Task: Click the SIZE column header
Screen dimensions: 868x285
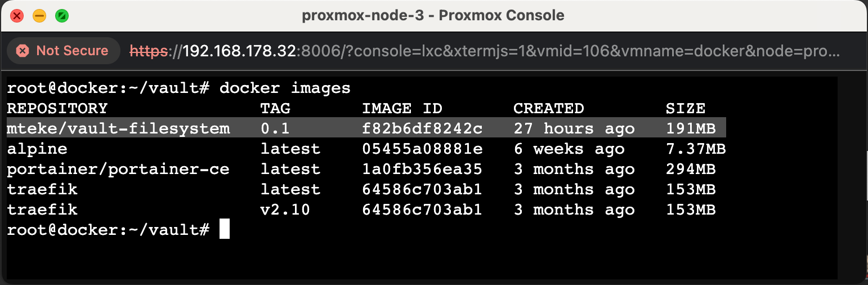Action: coord(685,108)
